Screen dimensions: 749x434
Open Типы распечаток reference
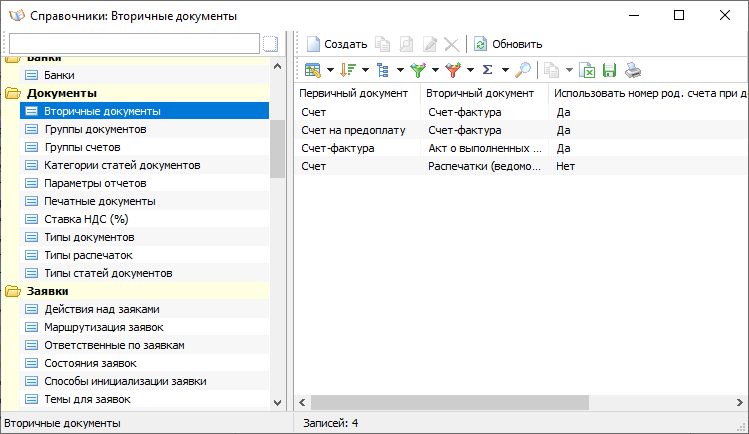[144, 255]
